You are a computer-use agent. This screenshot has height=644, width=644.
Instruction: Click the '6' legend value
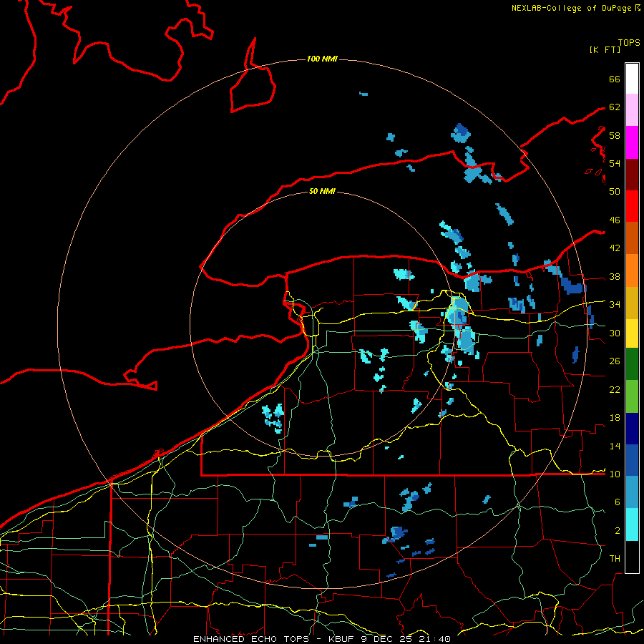click(618, 502)
